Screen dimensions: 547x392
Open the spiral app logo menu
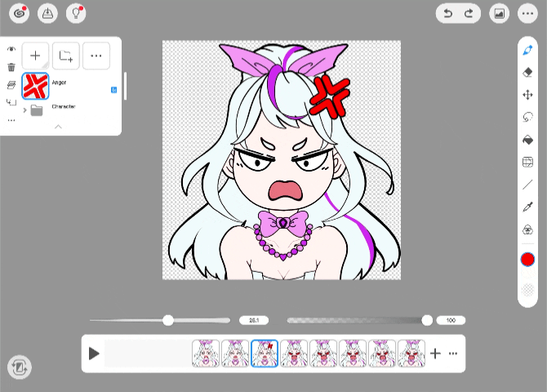(20, 14)
